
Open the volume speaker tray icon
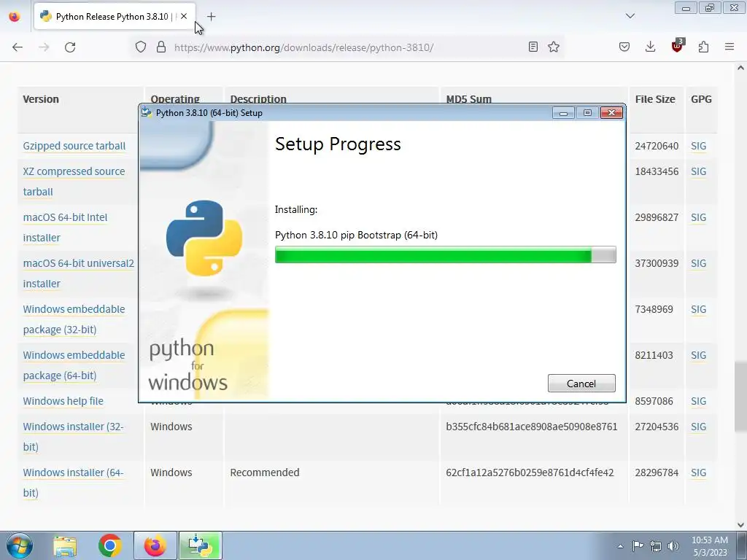(x=673, y=546)
